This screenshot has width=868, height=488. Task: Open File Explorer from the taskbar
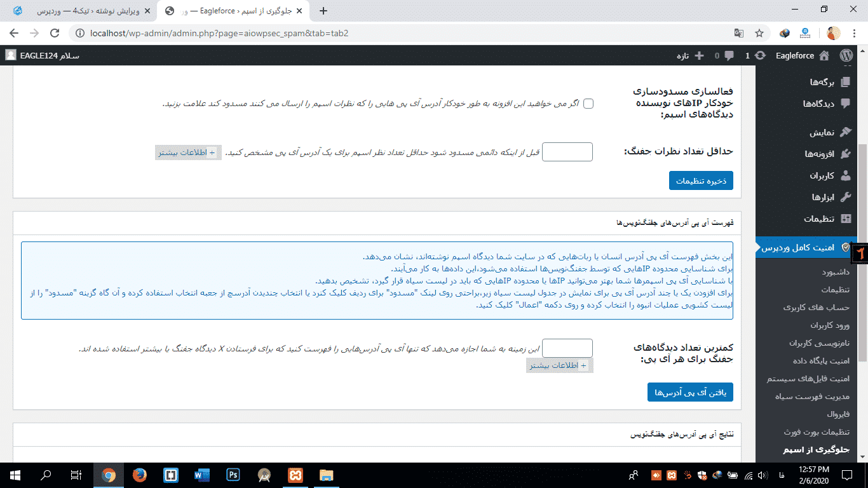(327, 475)
